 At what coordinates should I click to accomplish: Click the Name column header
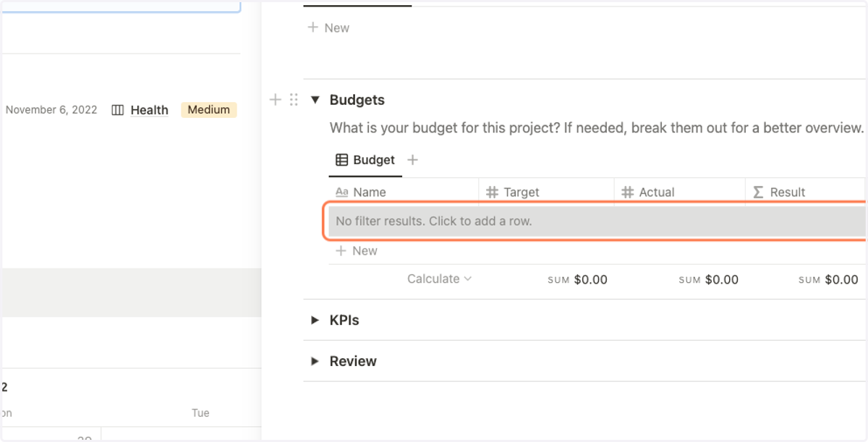point(404,192)
